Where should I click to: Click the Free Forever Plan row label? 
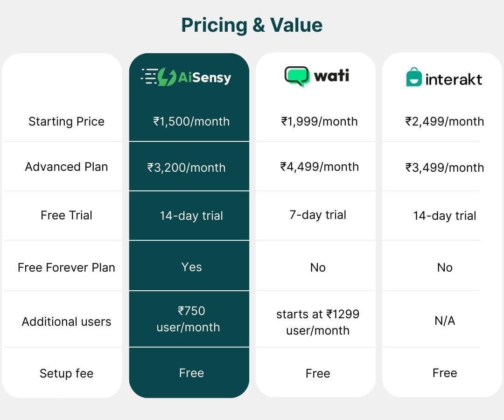(66, 267)
